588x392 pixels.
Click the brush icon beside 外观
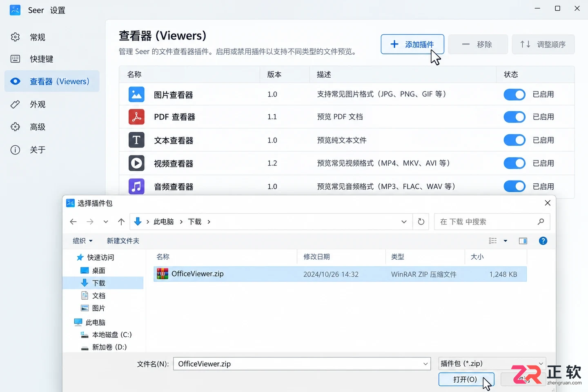(15, 104)
